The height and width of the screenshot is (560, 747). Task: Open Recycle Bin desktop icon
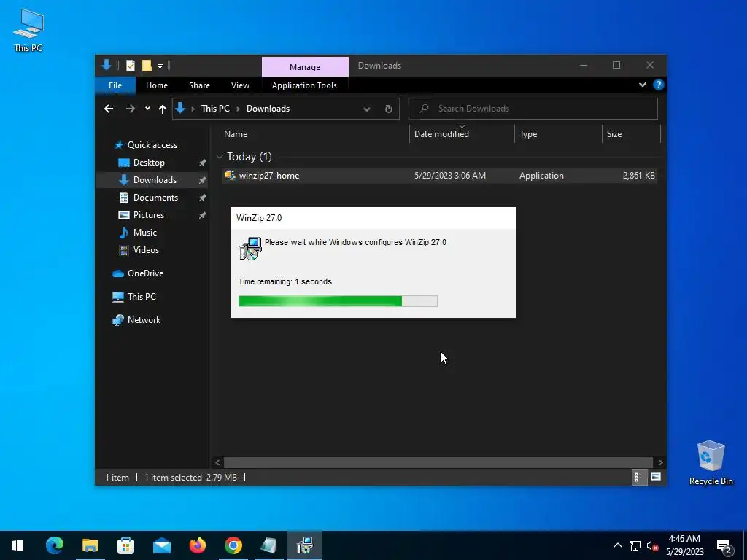[x=711, y=463]
